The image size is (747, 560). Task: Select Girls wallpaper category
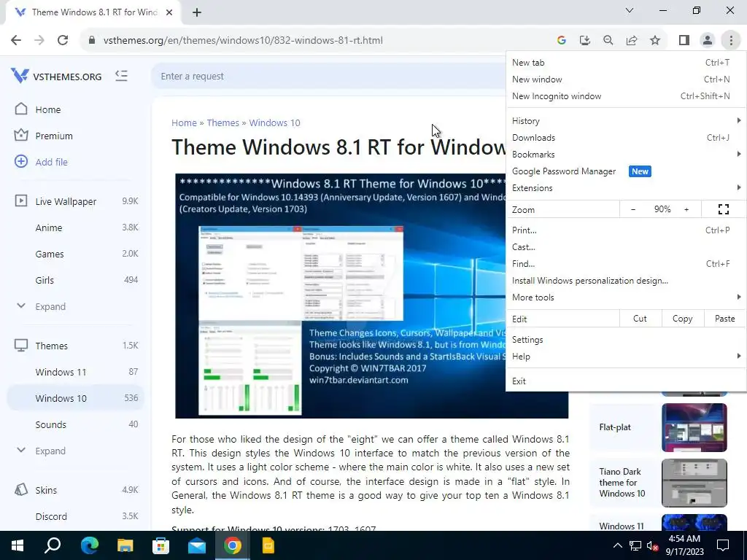pyautogui.click(x=44, y=280)
